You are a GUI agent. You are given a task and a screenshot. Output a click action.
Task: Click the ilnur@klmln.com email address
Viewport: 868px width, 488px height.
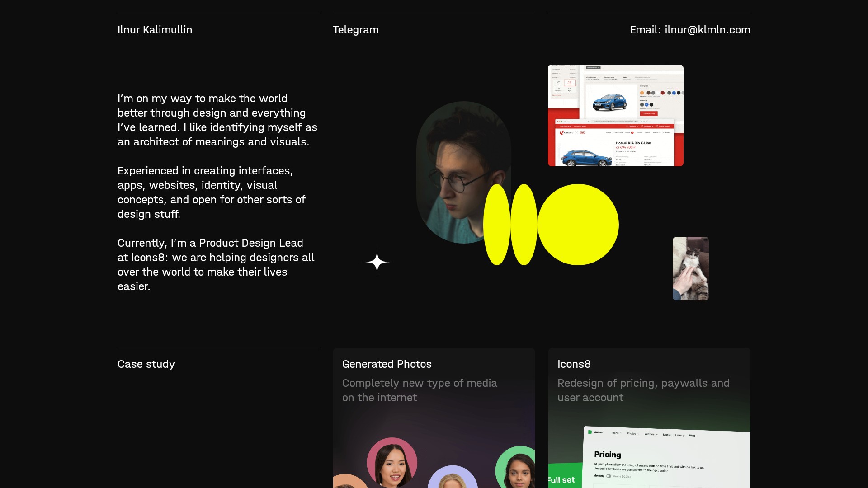[x=707, y=30]
